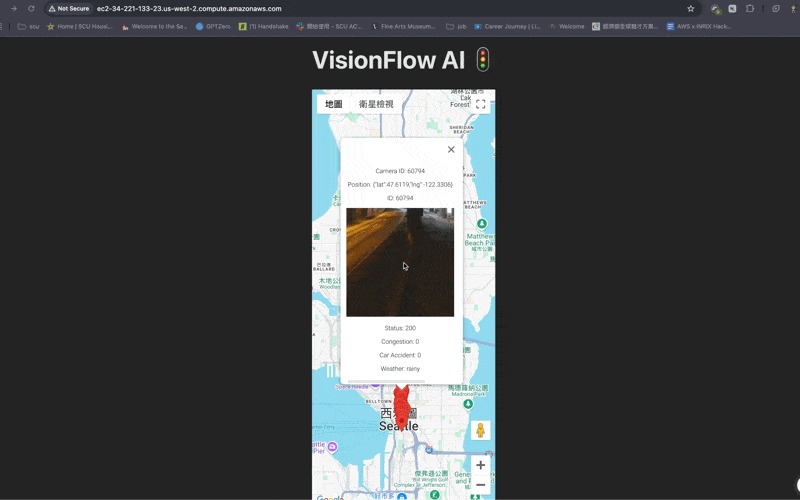Click the Congestion: 0 text
The width and height of the screenshot is (800, 500).
click(x=400, y=341)
